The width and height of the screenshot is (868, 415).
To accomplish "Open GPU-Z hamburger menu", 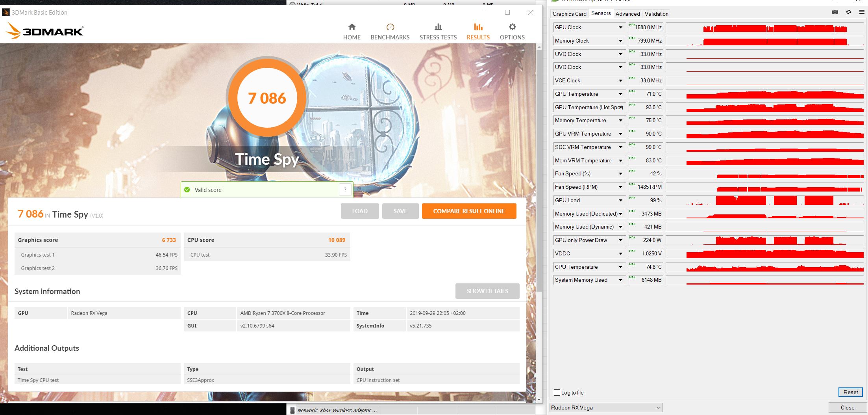I will (x=861, y=12).
